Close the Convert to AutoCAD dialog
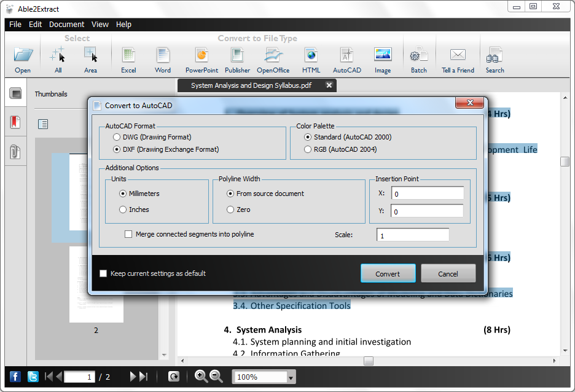Image resolution: width=575 pixels, height=392 pixels. coord(470,103)
